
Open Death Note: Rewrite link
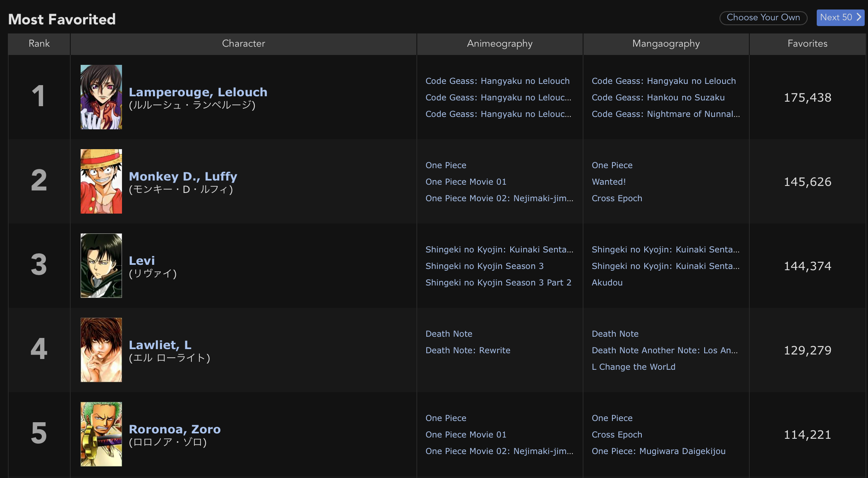(468, 350)
